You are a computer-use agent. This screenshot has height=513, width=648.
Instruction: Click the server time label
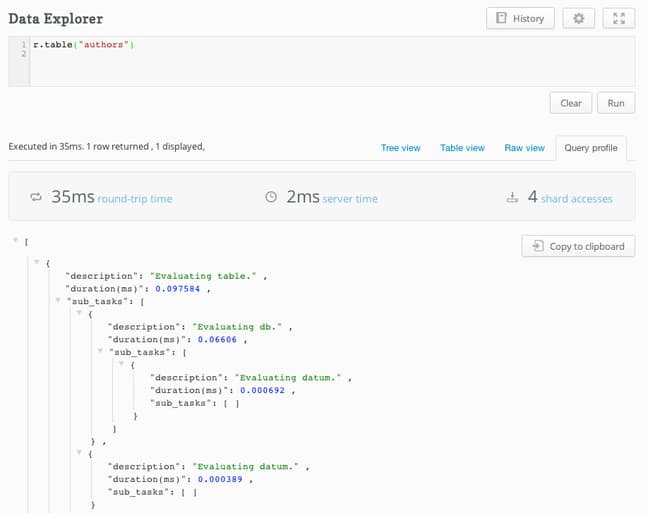coord(350,199)
